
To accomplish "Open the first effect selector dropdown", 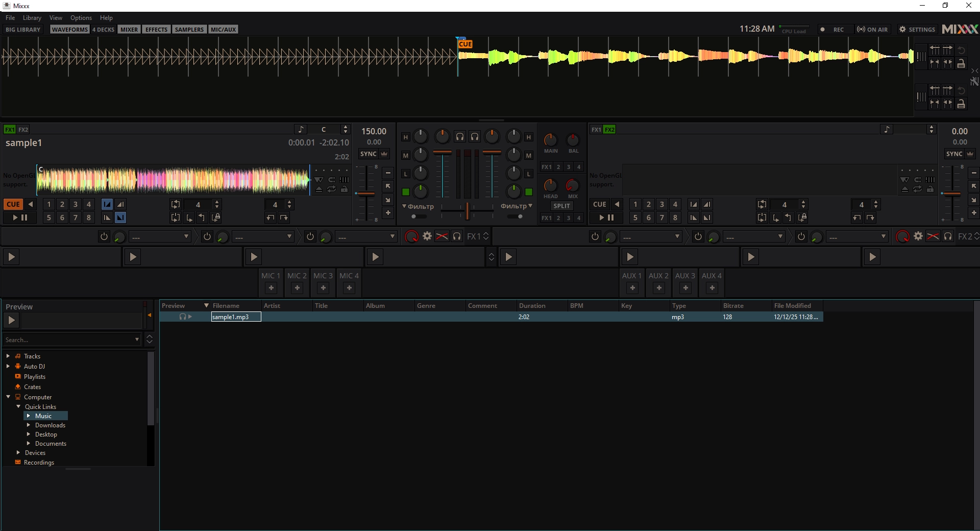I will tap(160, 236).
